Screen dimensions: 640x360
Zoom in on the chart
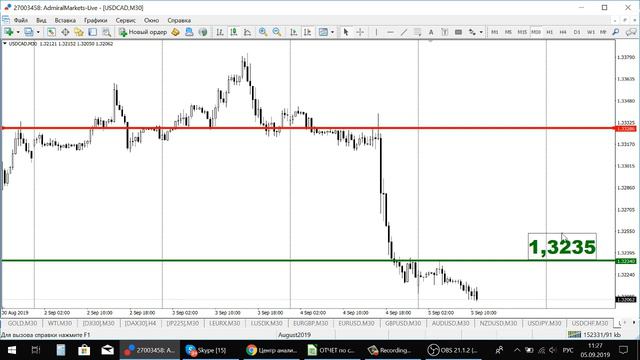pos(263,32)
